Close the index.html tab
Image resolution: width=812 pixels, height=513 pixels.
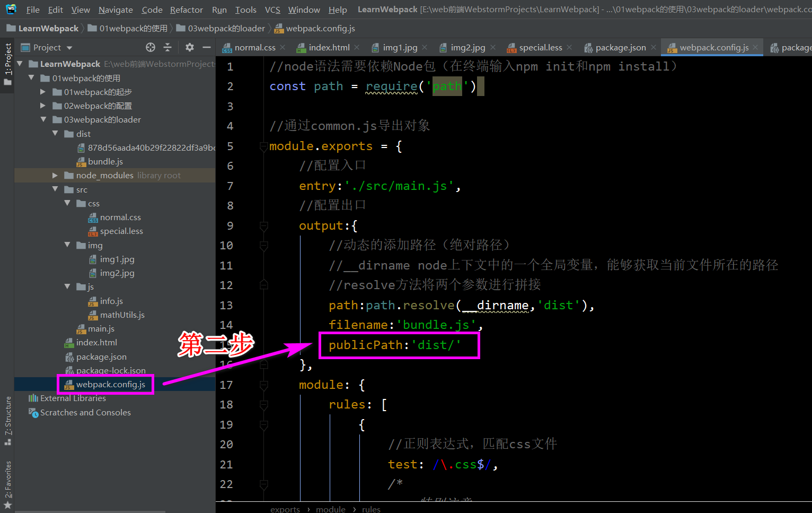point(357,47)
